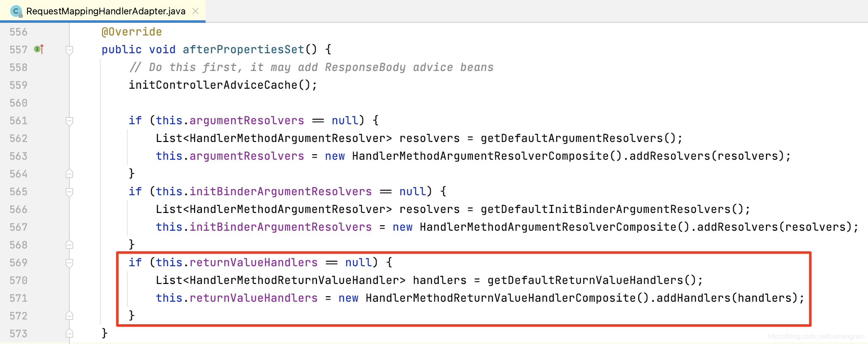Click getDefaultReturnValueHandlers() call
Screen dimensions: 868x344
tap(592, 281)
